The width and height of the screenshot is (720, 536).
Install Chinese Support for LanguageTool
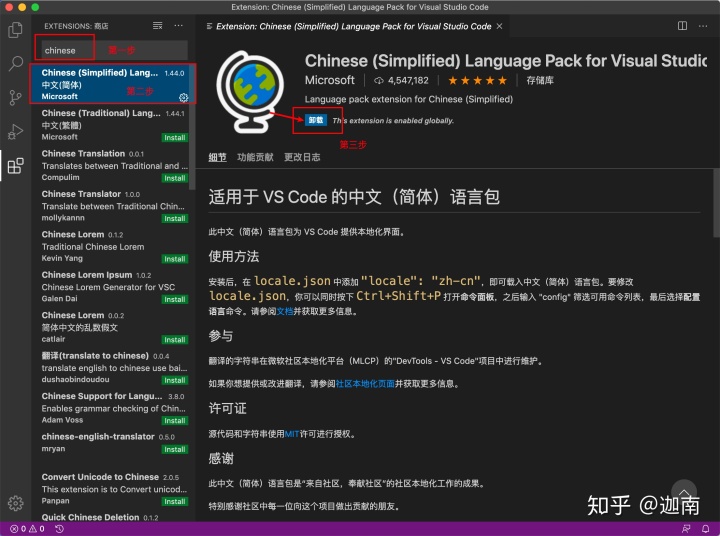click(x=174, y=420)
